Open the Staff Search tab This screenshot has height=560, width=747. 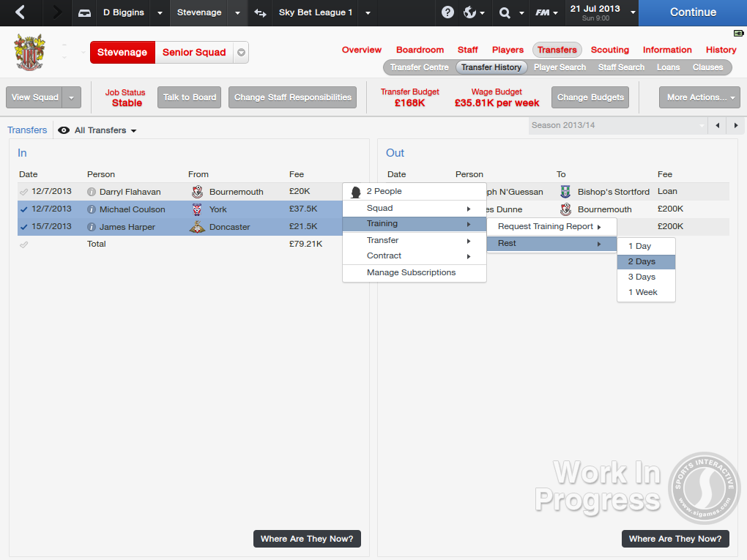click(x=621, y=67)
